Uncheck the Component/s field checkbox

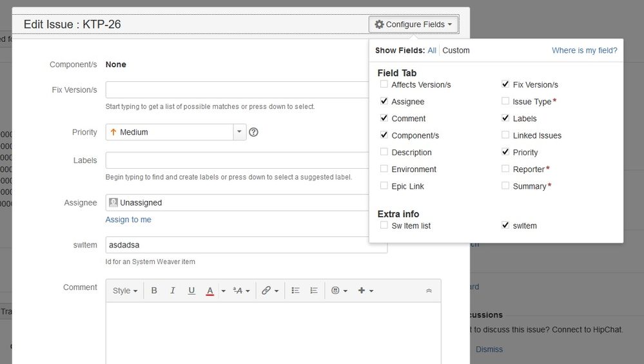pos(384,135)
